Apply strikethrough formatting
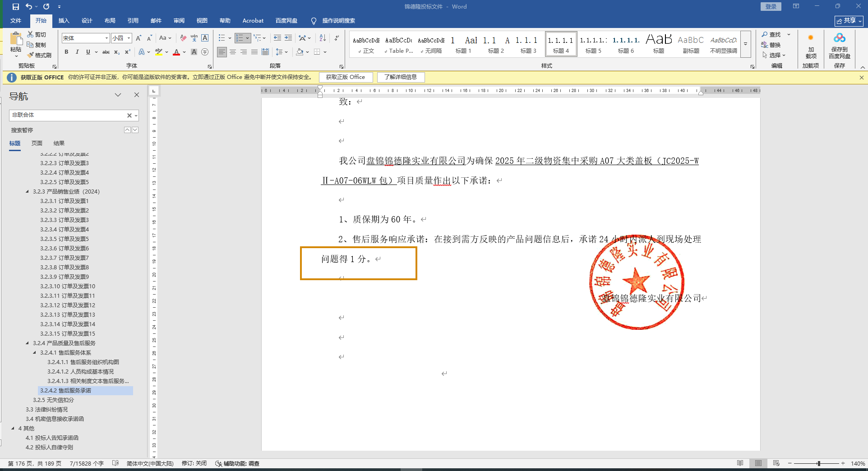This screenshot has height=471, width=868. [x=106, y=52]
